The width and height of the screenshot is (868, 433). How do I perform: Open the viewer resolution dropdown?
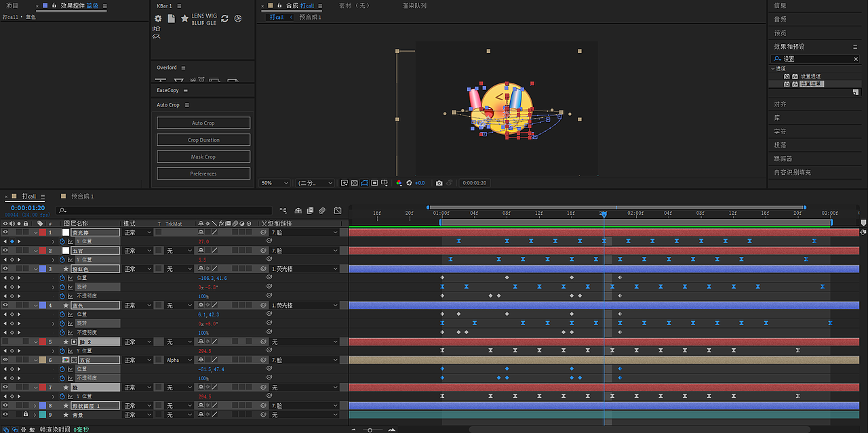pos(315,183)
